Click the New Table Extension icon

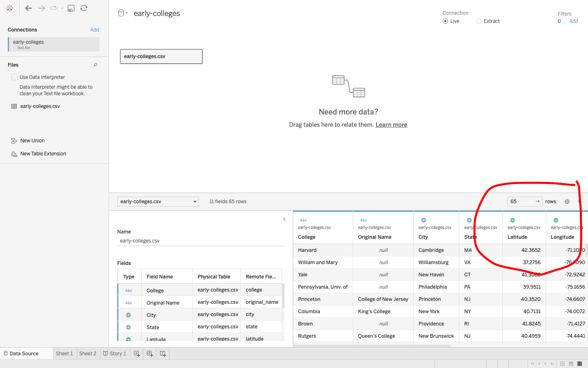[14, 154]
